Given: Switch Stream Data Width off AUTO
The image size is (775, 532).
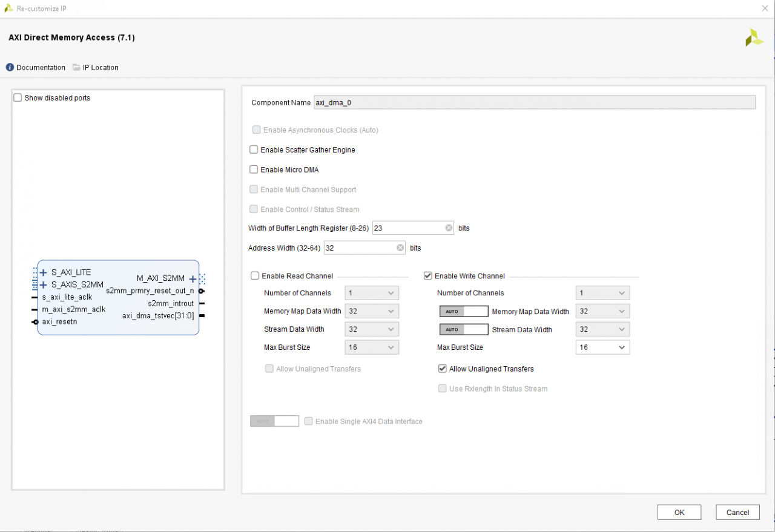Looking at the screenshot, I should point(464,329).
